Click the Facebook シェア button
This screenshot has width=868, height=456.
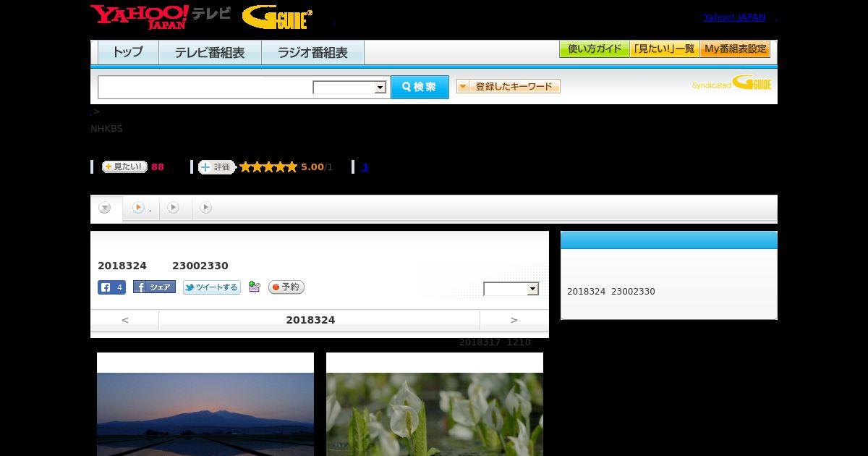154,287
